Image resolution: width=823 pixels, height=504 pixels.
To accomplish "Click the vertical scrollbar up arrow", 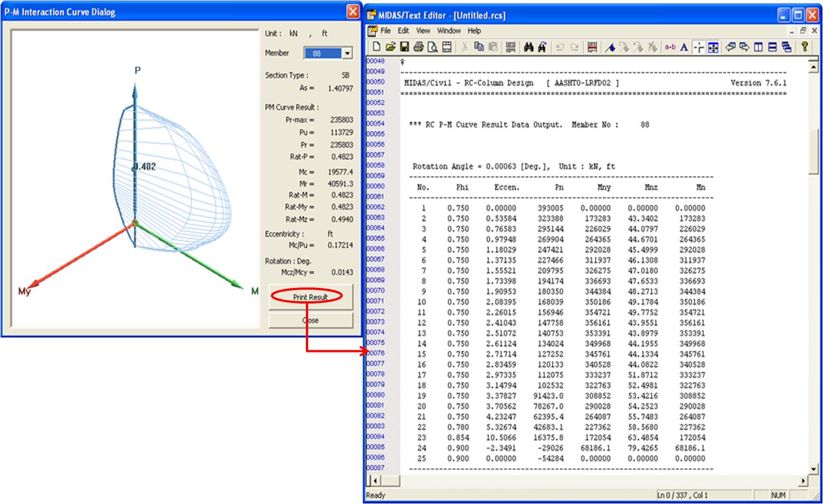I will pyautogui.click(x=813, y=67).
